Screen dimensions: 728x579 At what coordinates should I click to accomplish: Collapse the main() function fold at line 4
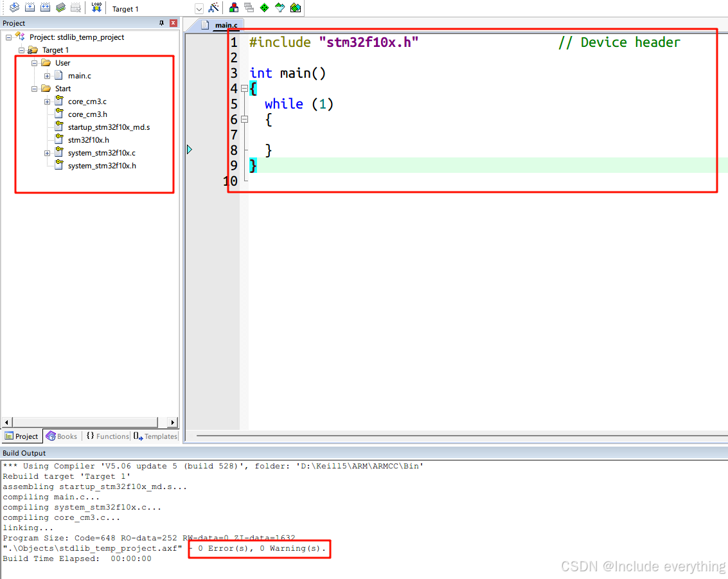pyautogui.click(x=245, y=88)
